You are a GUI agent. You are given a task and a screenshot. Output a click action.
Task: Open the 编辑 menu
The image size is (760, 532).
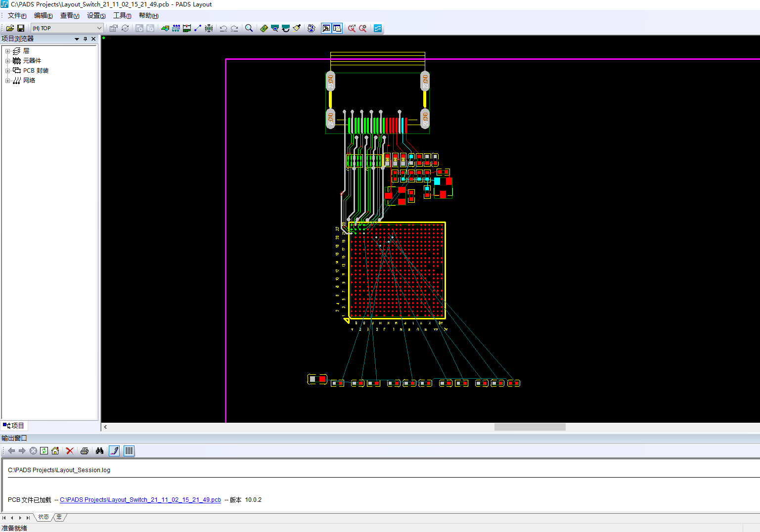click(x=43, y=16)
